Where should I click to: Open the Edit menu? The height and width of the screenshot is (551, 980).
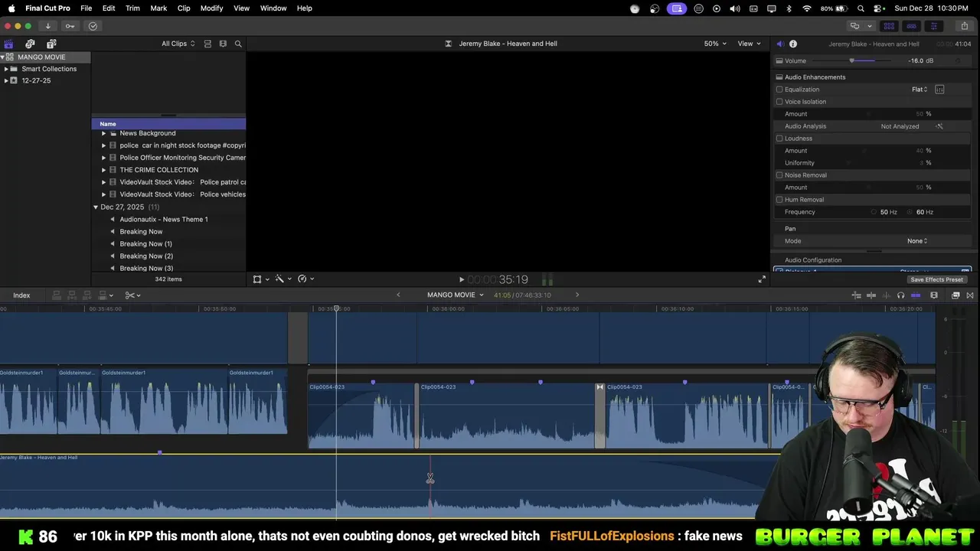(109, 8)
